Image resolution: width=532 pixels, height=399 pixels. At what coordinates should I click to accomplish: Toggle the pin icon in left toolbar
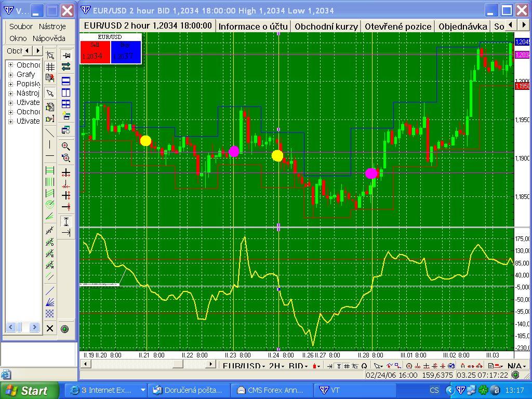[x=66, y=55]
